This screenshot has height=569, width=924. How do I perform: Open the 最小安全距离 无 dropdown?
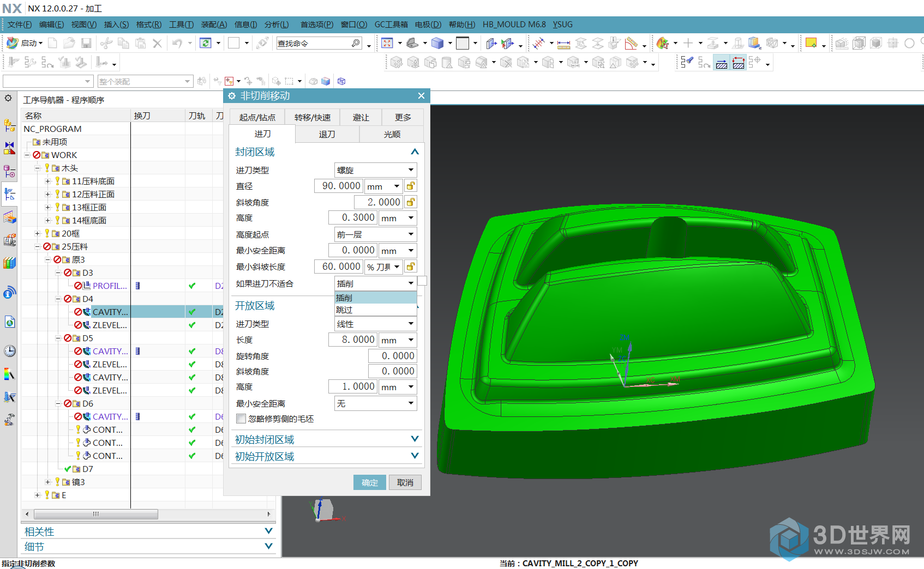click(x=375, y=403)
